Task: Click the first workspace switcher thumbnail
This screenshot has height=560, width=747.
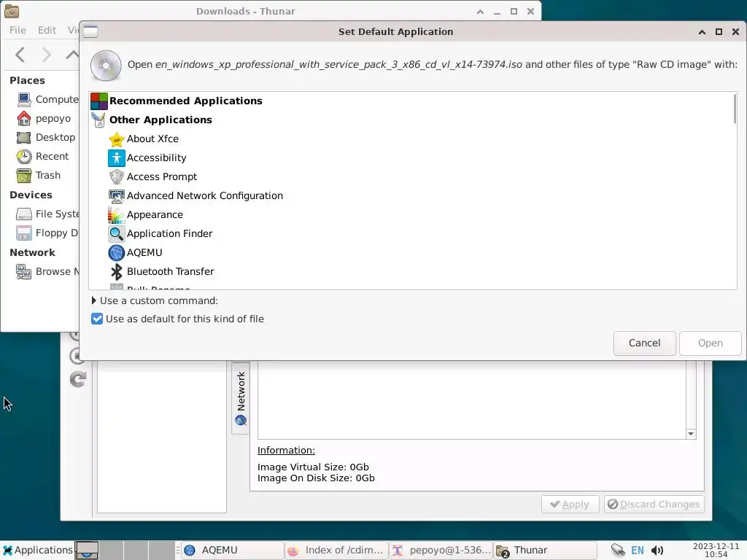Action: click(87, 551)
